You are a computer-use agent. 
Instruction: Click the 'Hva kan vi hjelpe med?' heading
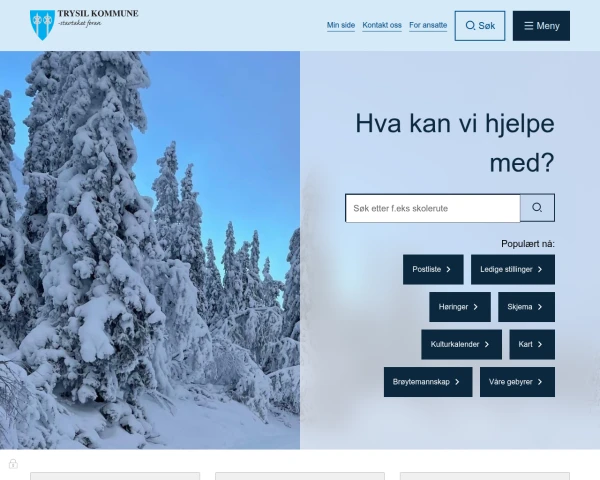click(455, 143)
